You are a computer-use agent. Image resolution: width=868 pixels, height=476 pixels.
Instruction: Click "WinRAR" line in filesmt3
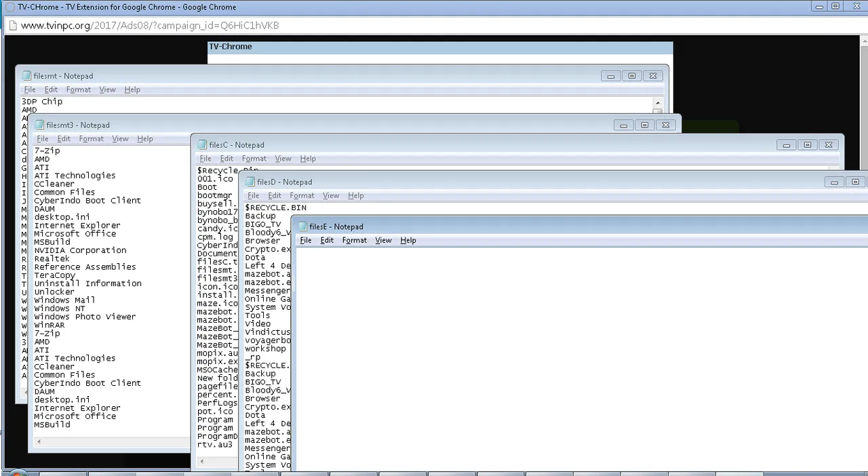coord(50,325)
